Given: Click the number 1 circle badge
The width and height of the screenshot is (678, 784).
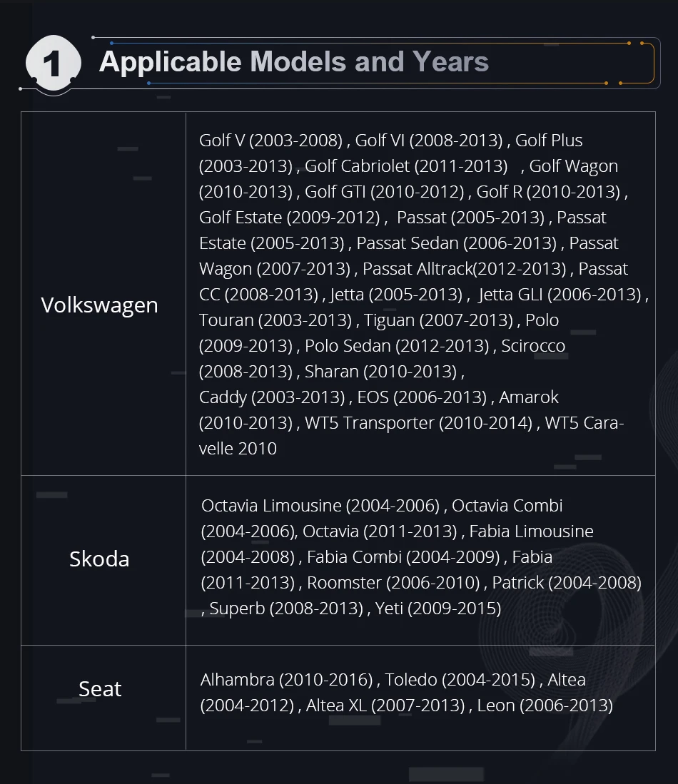Looking at the screenshot, I should coord(53,63).
